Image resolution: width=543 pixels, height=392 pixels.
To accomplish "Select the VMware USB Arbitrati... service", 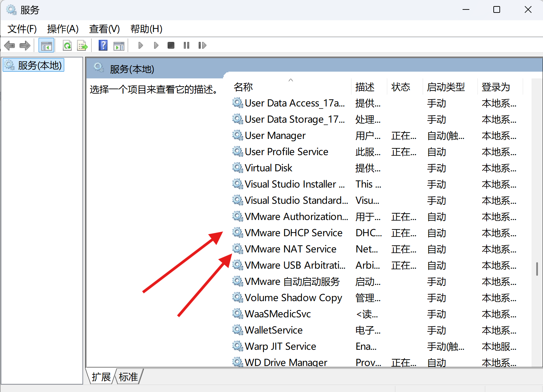I will pos(377,265).
